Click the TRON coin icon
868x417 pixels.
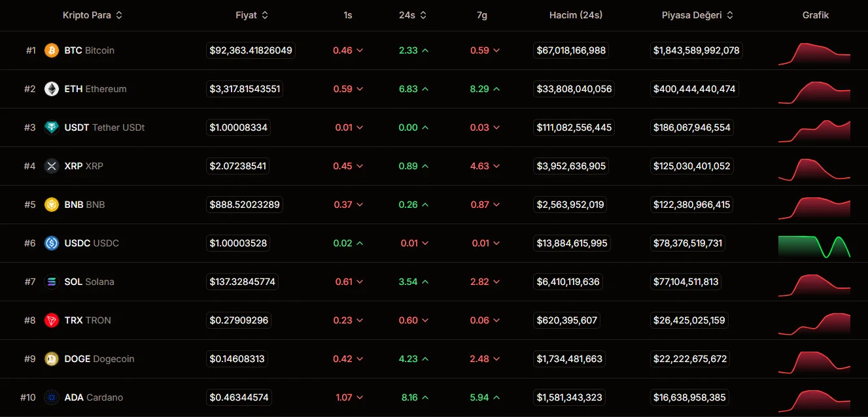[52, 320]
